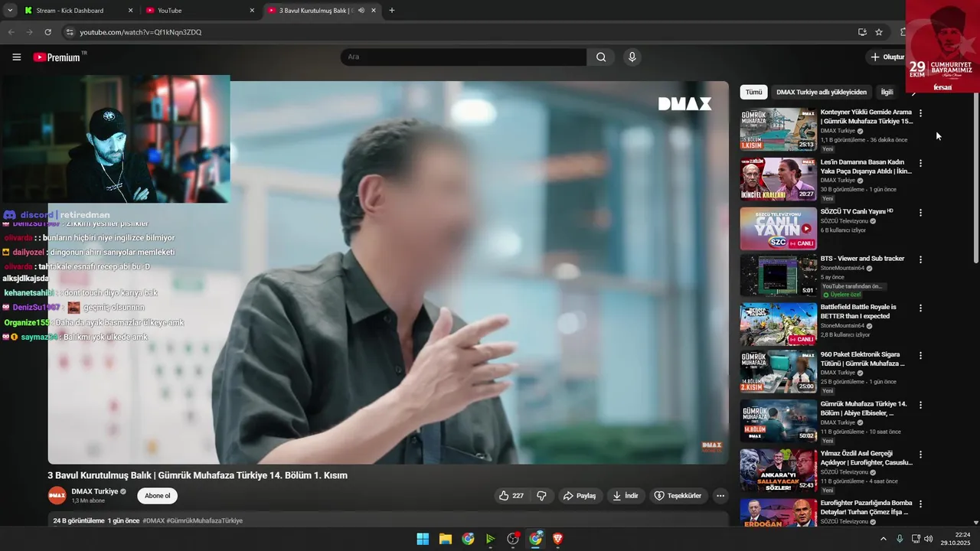
Task: Click the #DMAX hashtag link
Action: [x=153, y=520]
